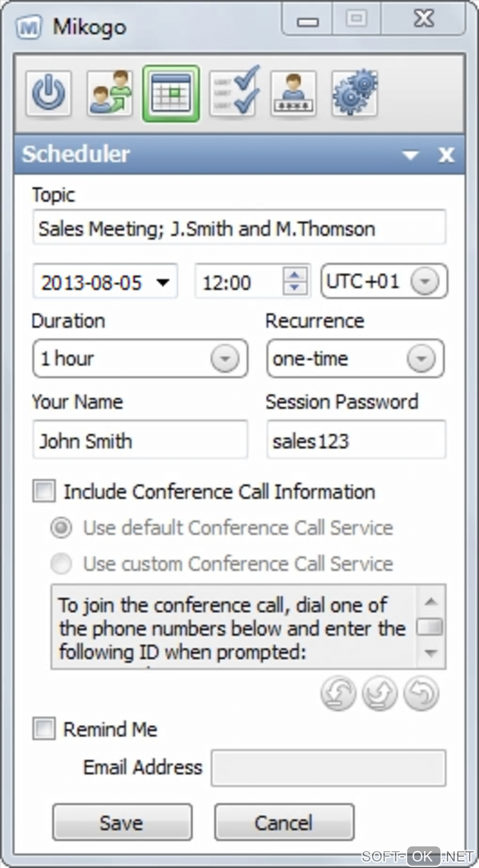This screenshot has height=868, width=479.
Task: Enable Include Conference Call Information checkbox
Action: (44, 491)
